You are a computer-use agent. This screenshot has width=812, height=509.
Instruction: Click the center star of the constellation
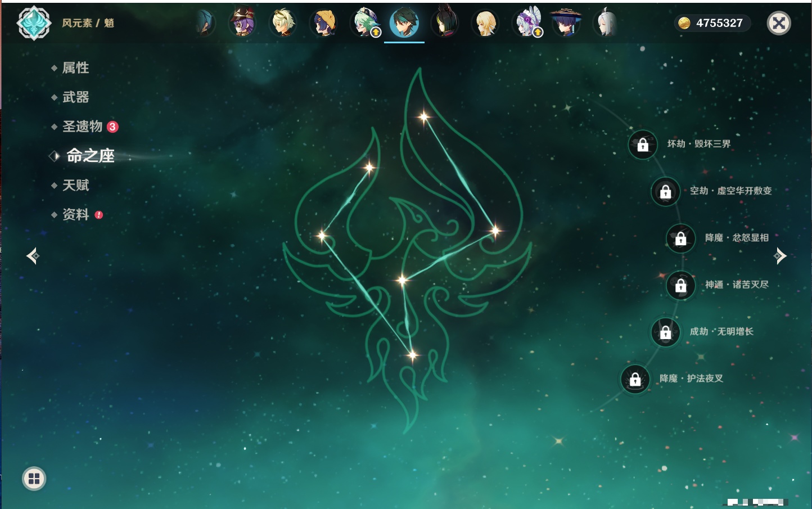402,280
